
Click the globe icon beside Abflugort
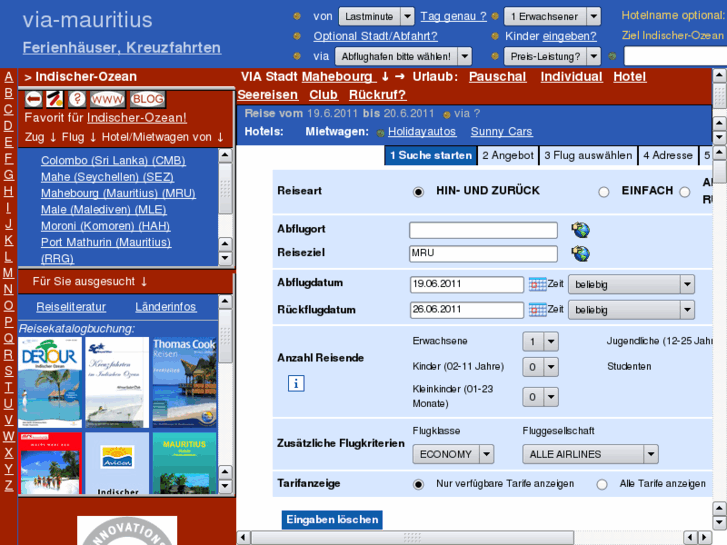580,230
